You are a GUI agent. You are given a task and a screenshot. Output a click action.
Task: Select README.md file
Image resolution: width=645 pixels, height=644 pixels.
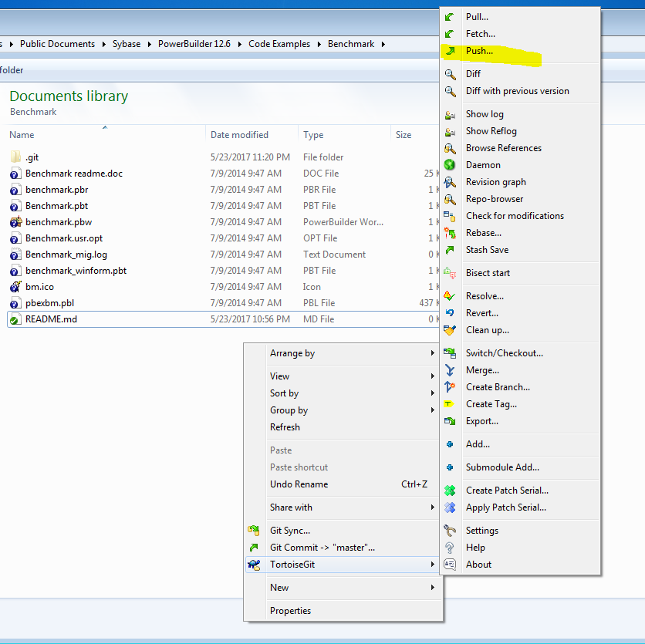click(x=51, y=319)
